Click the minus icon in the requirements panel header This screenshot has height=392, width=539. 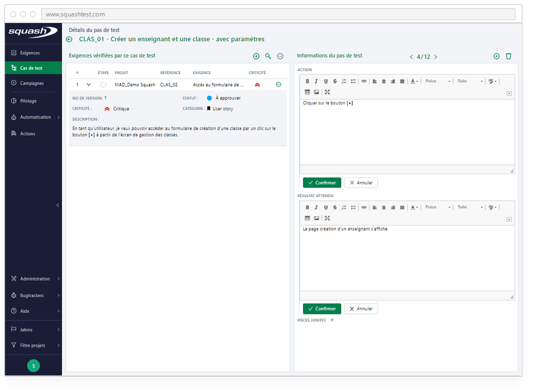[280, 56]
